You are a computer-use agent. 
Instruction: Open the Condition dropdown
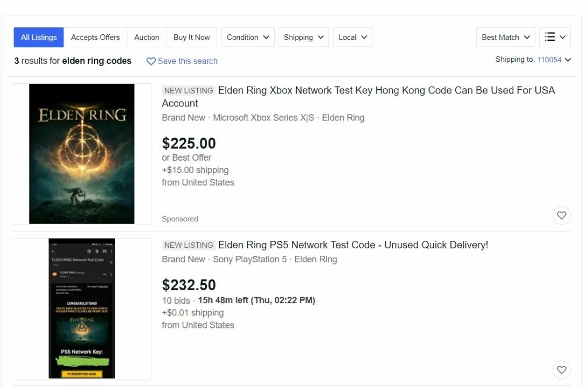click(x=247, y=37)
